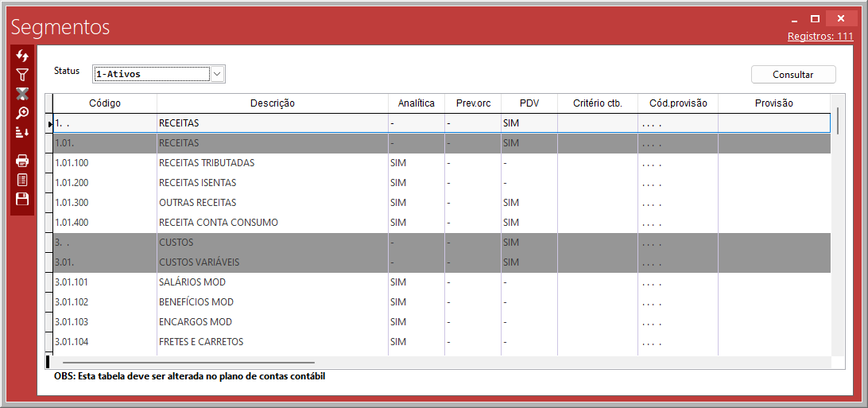Select the OUTRAS RECEITAS row
Screen dimensions: 868x408
point(442,203)
